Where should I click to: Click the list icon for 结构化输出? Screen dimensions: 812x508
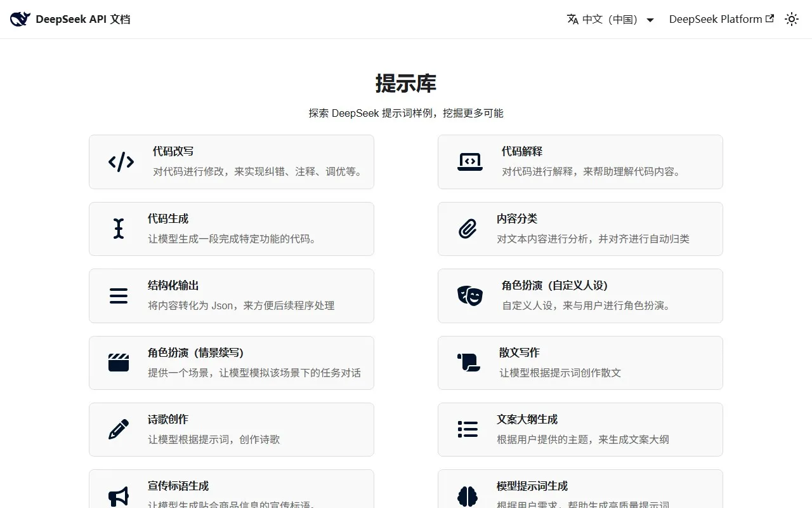(x=119, y=295)
